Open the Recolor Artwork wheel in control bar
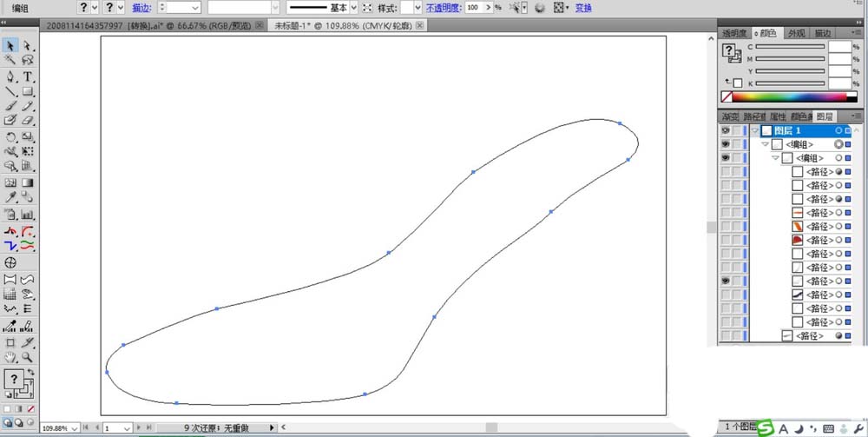Image resolution: width=868 pixels, height=437 pixels. 540,8
